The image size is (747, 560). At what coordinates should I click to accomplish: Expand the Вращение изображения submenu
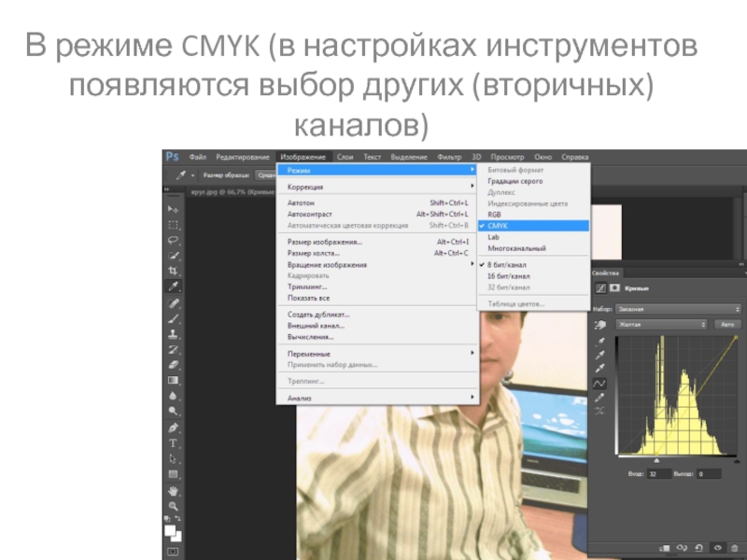pyautogui.click(x=377, y=265)
